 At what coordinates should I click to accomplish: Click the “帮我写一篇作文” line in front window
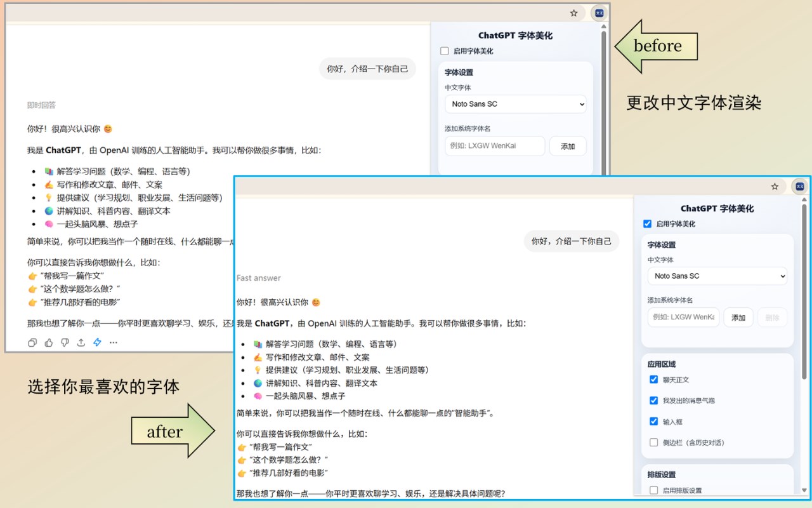point(275,447)
